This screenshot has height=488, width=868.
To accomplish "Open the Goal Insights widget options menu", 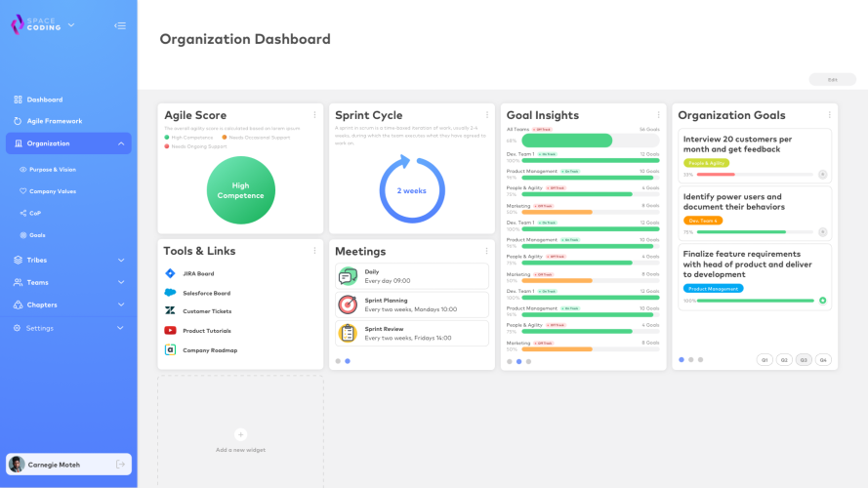I will click(x=658, y=115).
